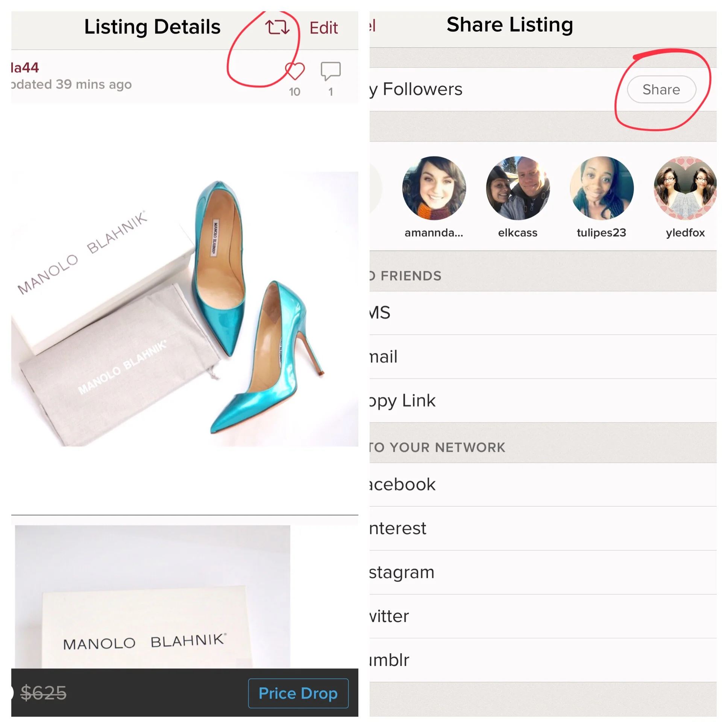Like the listing with heart icon
Screen dimensions: 728x728
coord(295,71)
